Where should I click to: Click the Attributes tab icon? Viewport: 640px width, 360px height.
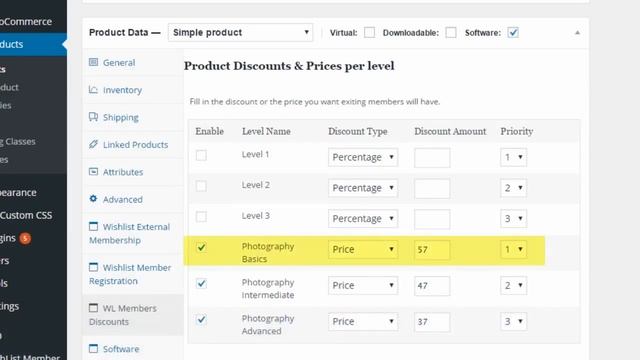click(93, 171)
